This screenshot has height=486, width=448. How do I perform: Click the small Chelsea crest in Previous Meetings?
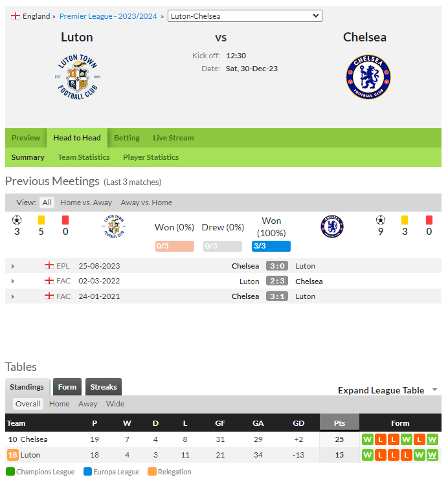(x=332, y=226)
